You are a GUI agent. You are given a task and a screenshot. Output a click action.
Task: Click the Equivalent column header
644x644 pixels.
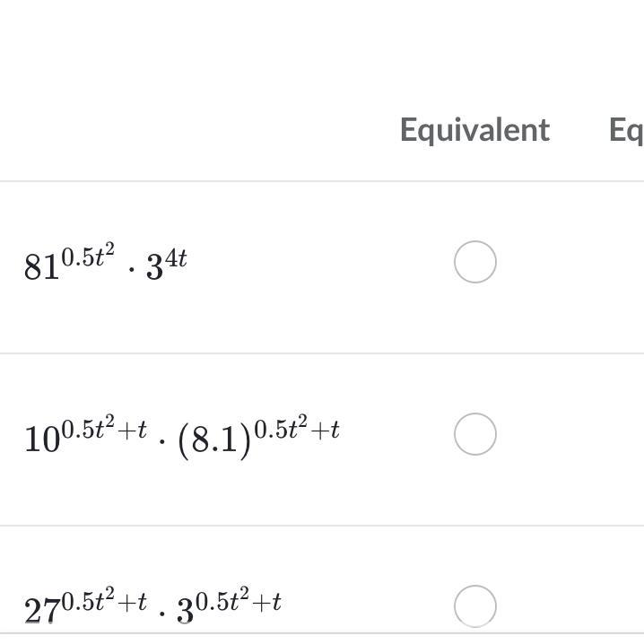[x=474, y=130]
